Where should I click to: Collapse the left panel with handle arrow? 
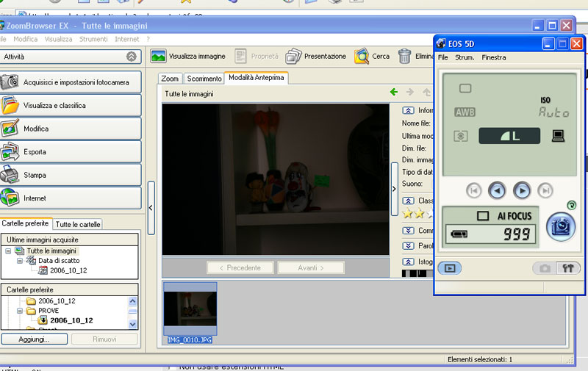click(151, 208)
